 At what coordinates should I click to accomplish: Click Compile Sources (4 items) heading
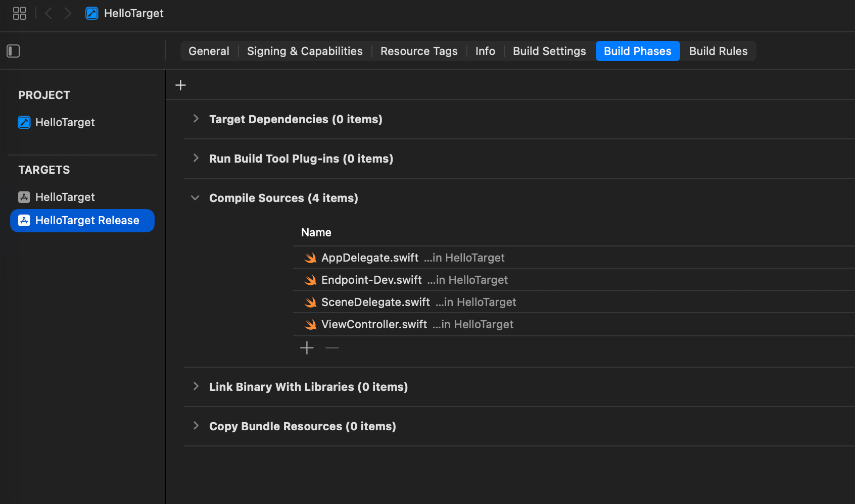point(283,198)
